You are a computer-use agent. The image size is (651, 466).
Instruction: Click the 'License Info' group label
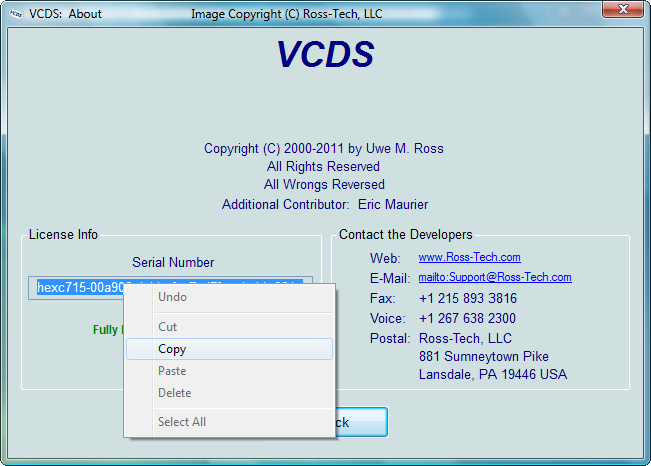tap(63, 235)
